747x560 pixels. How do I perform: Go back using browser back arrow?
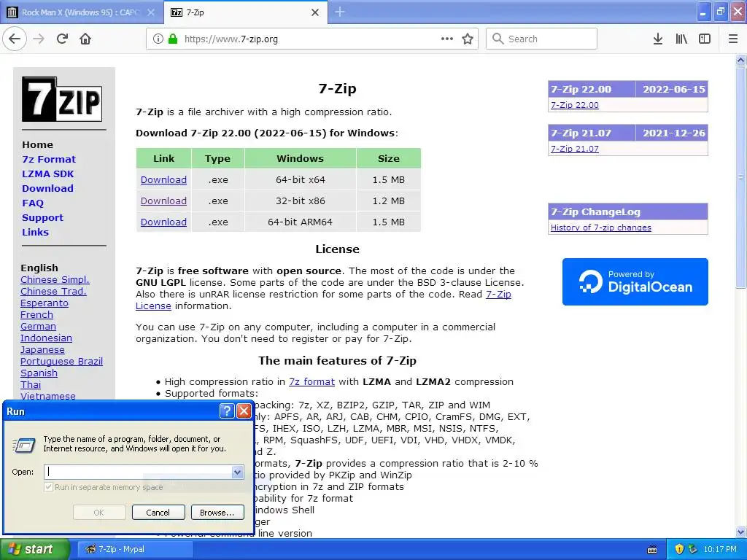click(x=15, y=39)
